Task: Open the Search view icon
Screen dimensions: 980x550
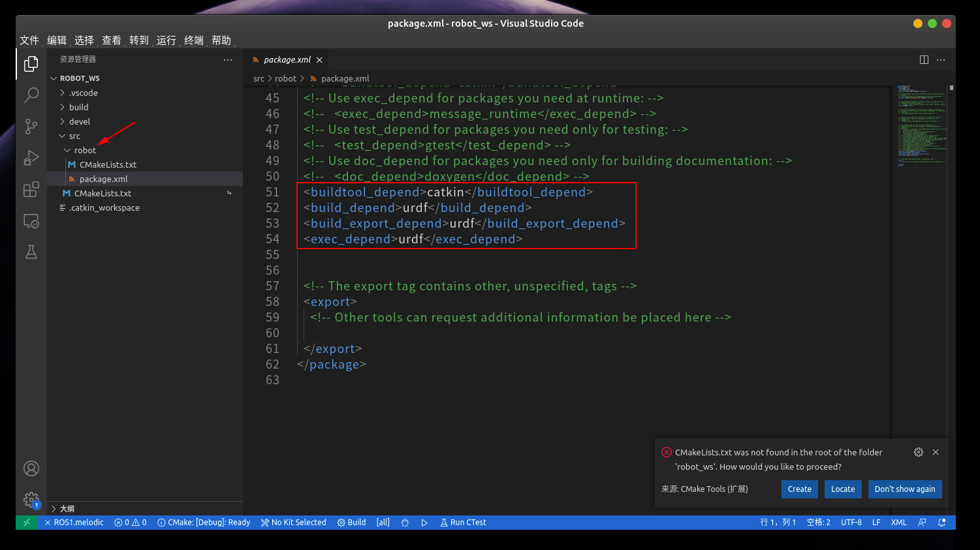Action: [31, 95]
